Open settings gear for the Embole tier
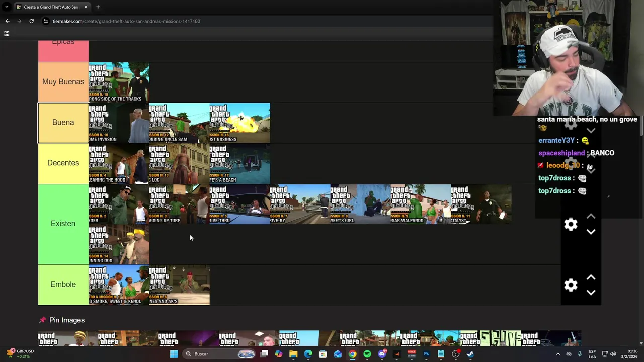This screenshot has width=644, height=362. (571, 285)
